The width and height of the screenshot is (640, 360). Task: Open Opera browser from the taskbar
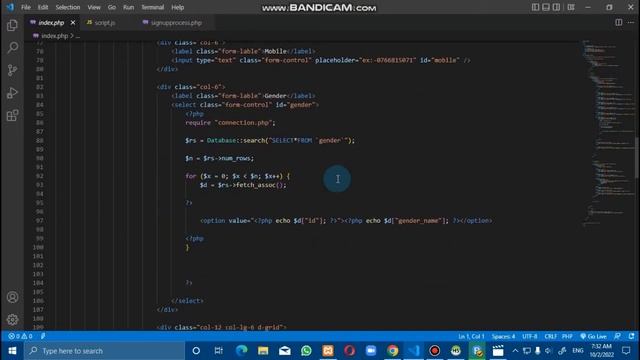[x=349, y=351]
